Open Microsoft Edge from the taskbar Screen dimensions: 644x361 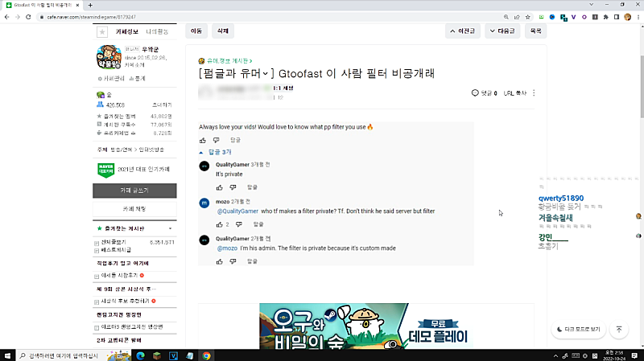140,355
